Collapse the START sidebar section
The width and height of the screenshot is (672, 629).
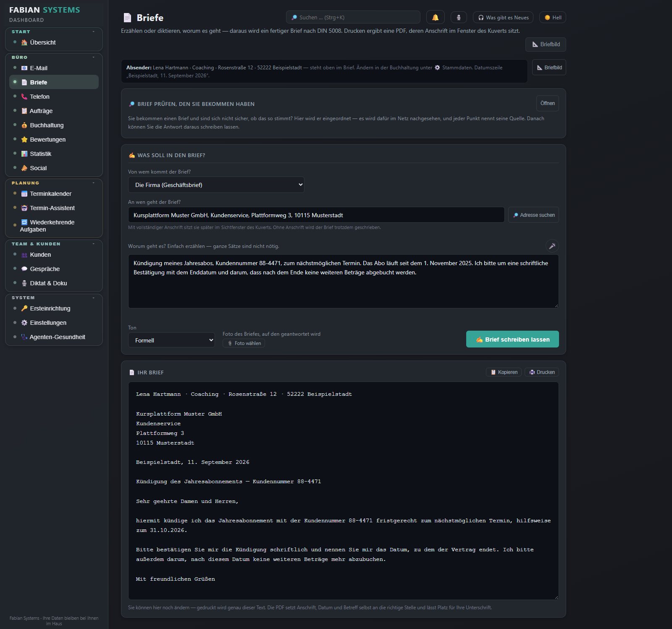click(93, 32)
